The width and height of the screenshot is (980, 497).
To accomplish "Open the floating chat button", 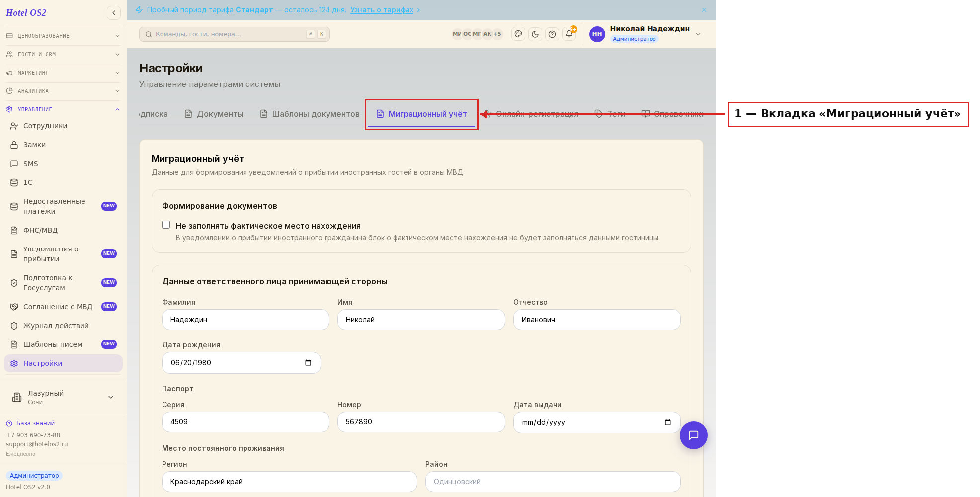I will click(694, 435).
